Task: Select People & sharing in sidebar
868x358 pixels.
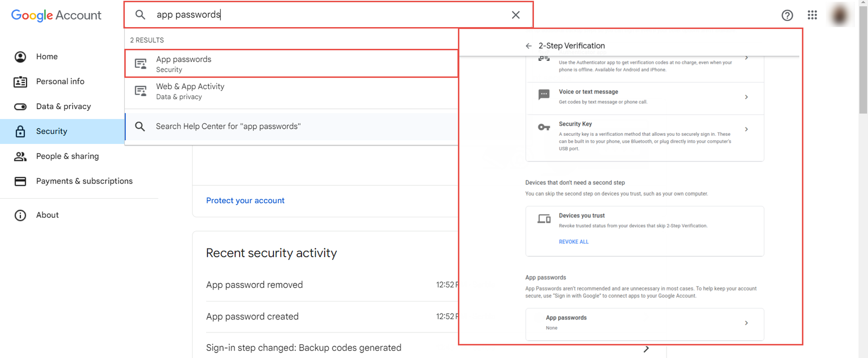Action: click(x=67, y=156)
